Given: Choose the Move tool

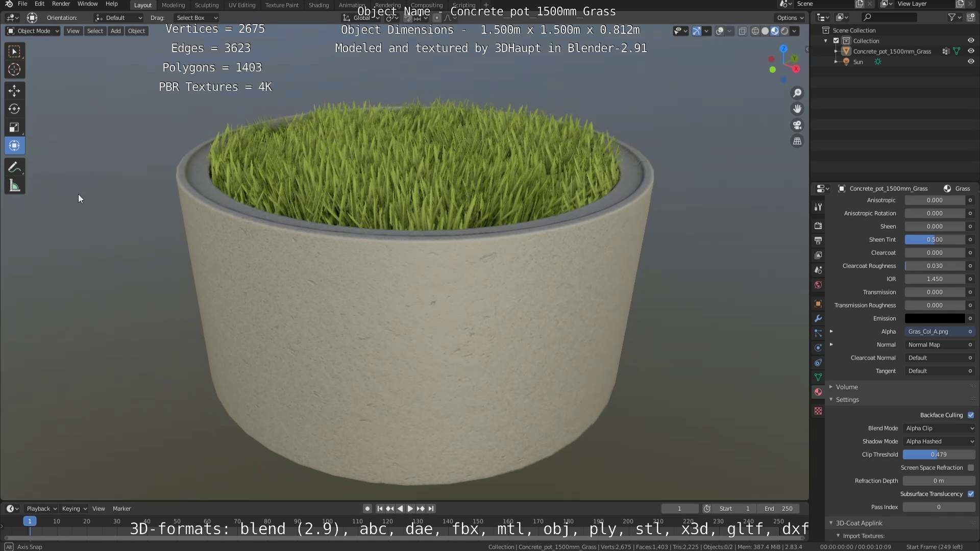Looking at the screenshot, I should click(14, 91).
